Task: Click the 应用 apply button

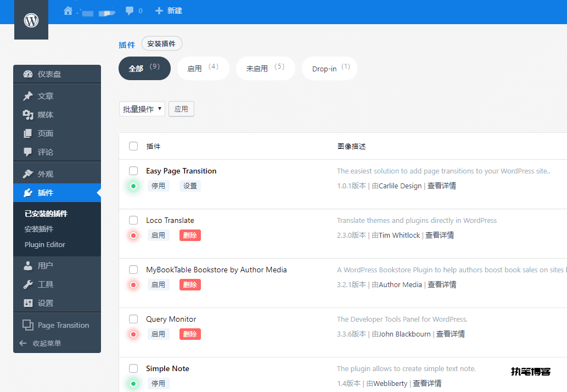Action: pos(181,109)
